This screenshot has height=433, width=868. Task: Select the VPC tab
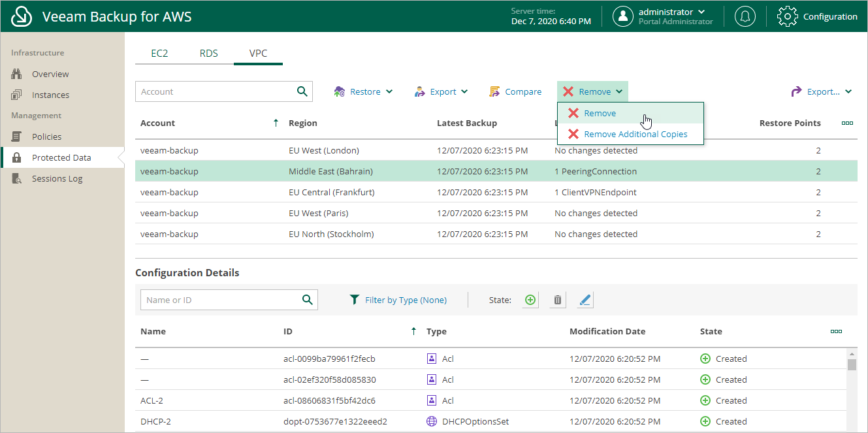coord(258,54)
